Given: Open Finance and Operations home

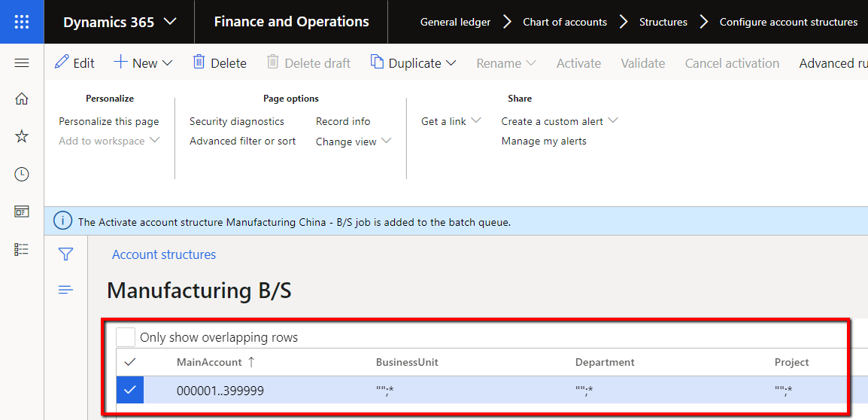Looking at the screenshot, I should pyautogui.click(x=291, y=22).
